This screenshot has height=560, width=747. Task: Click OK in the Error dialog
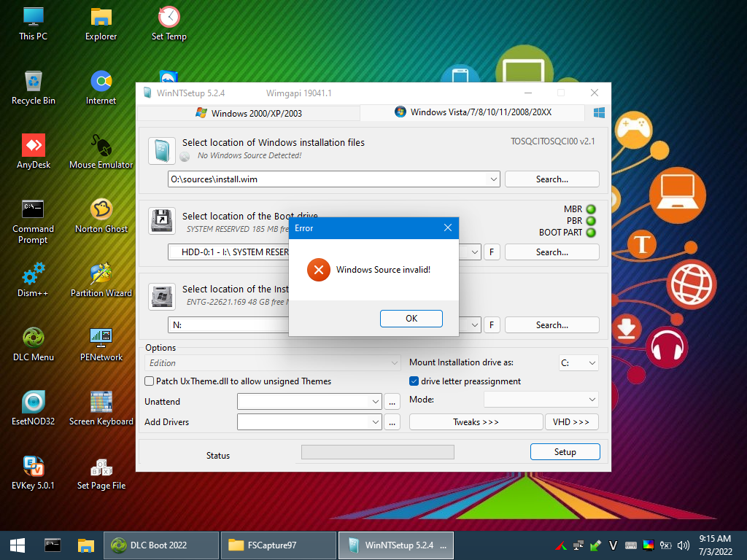pos(411,319)
